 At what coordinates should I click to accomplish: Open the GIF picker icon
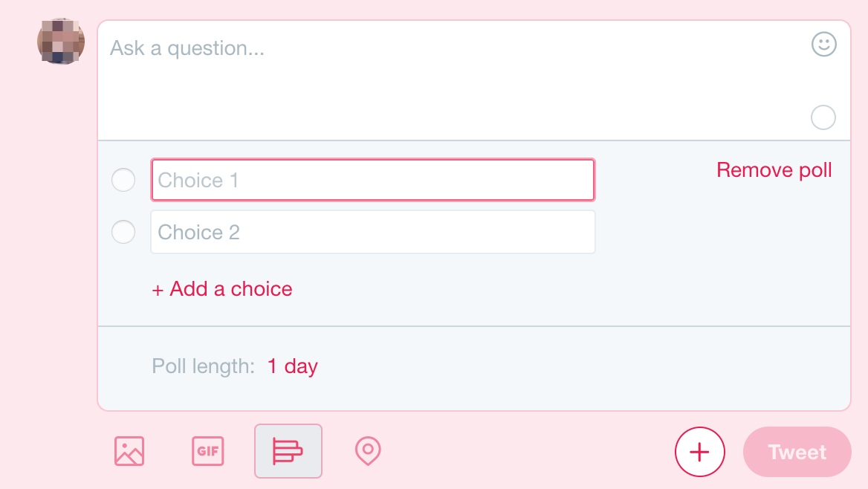tap(207, 451)
